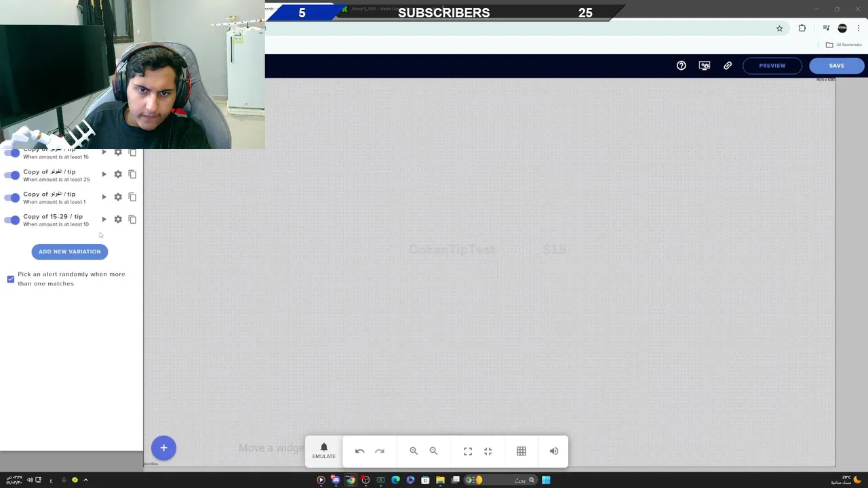
Task: Toggle variation with amount at least 25
Action: click(12, 175)
